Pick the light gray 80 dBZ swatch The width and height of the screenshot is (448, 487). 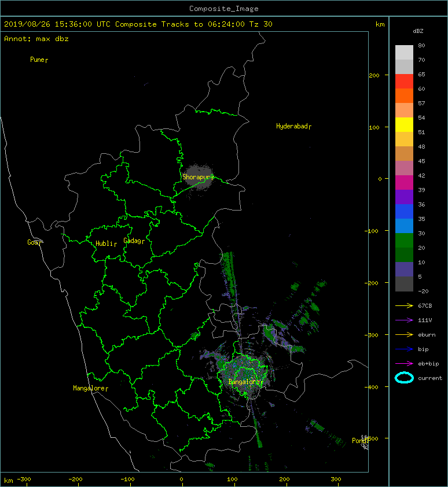pos(404,53)
